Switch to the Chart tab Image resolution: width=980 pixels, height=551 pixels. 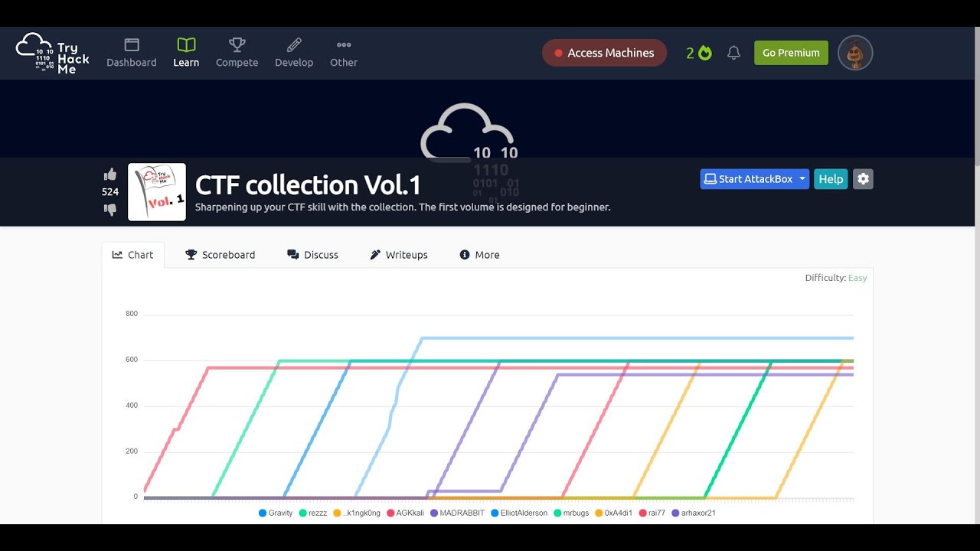click(132, 255)
